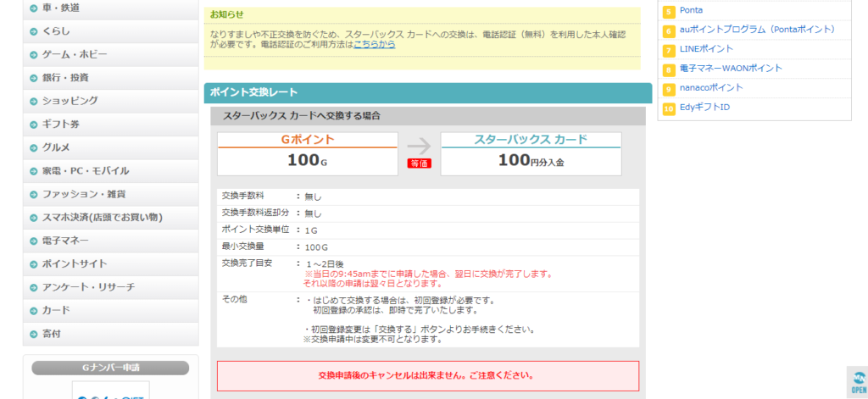This screenshot has width=868, height=399.
Task: Go to ファッション・雑貨 category
Action: (x=111, y=194)
